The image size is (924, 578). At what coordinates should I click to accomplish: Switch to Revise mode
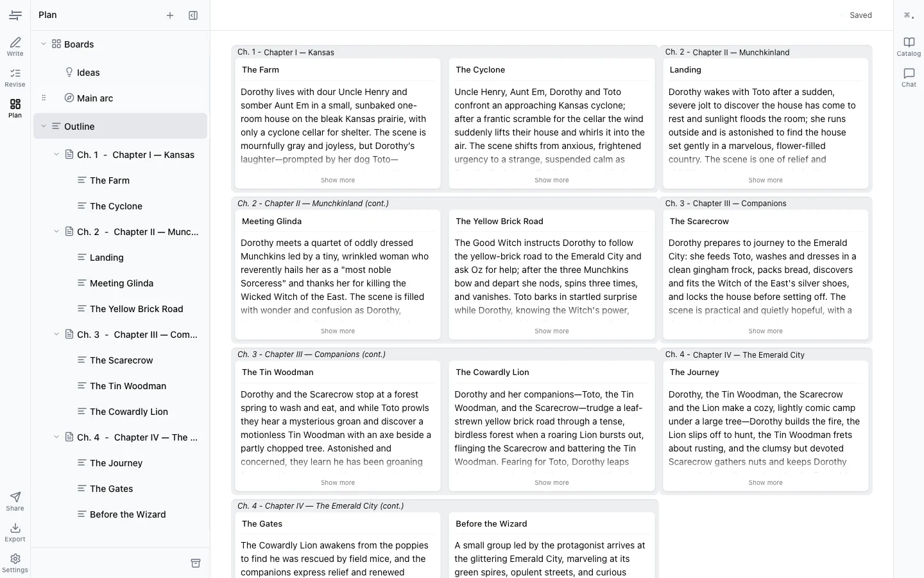pos(15,77)
